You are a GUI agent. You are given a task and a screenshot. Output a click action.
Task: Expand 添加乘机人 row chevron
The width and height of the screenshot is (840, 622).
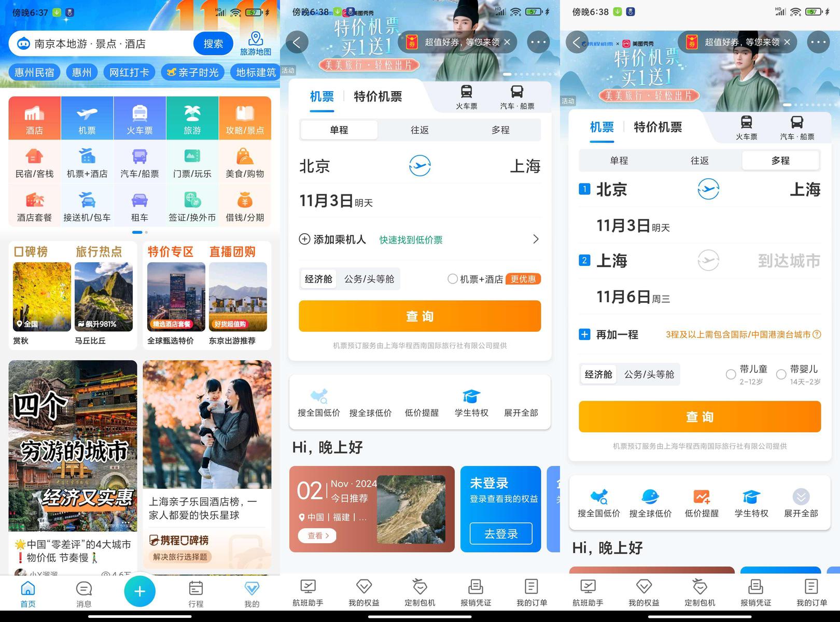coord(536,239)
